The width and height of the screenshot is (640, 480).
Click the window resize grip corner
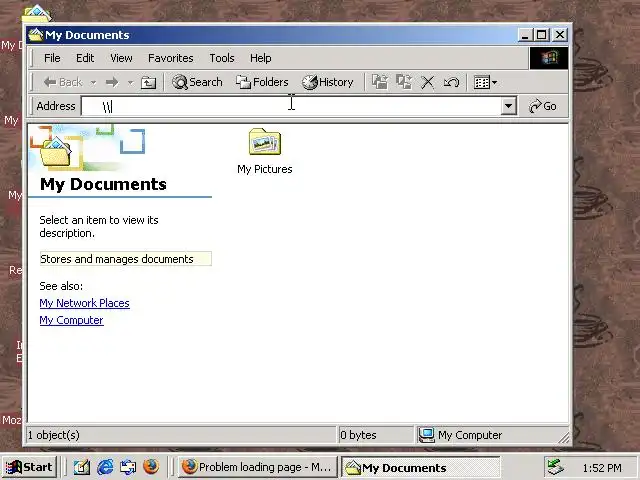[x=564, y=438]
